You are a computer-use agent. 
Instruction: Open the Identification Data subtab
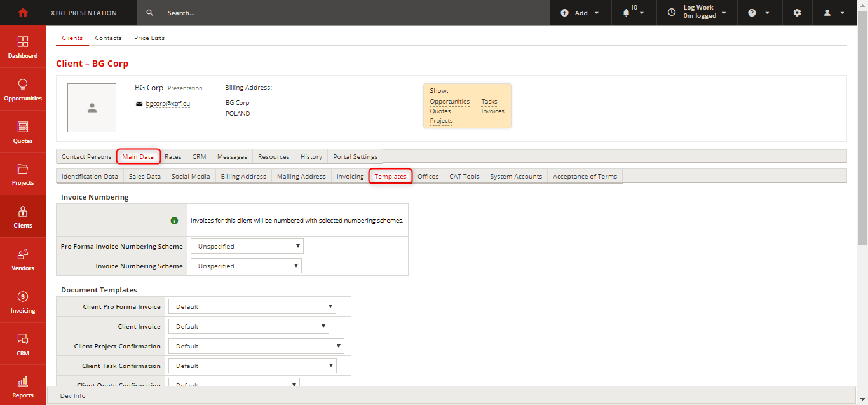click(x=90, y=176)
